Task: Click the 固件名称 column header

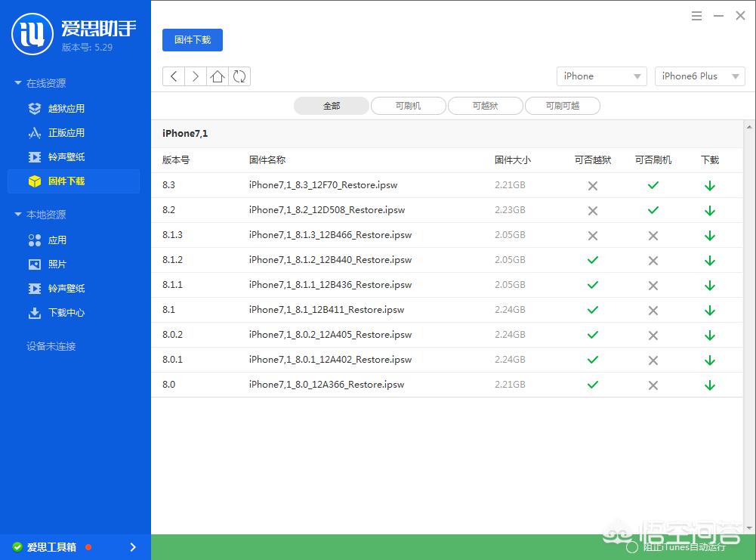Action: (x=267, y=160)
